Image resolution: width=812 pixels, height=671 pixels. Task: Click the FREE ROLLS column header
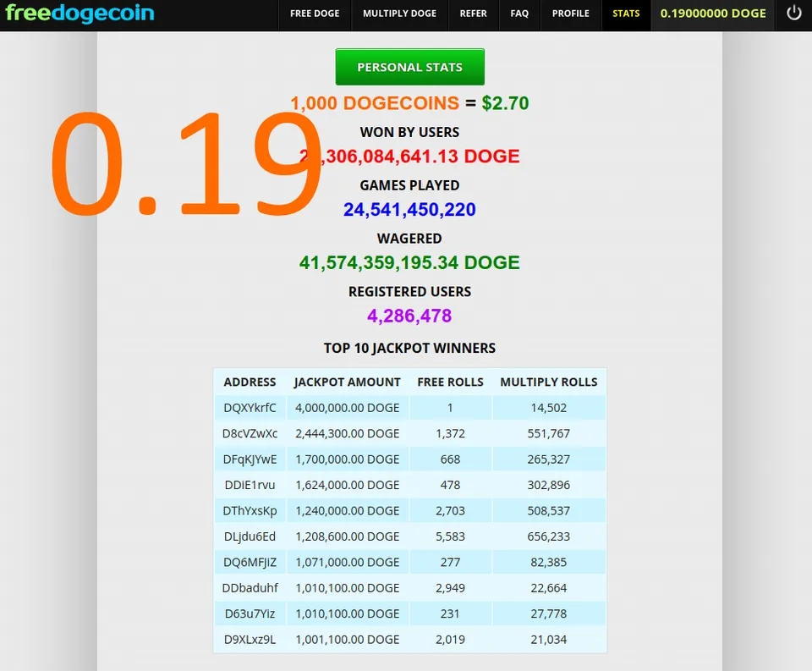pos(451,382)
